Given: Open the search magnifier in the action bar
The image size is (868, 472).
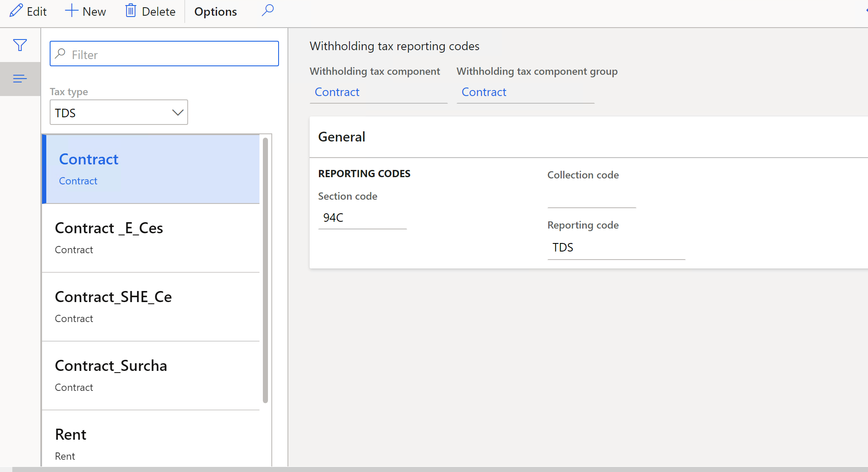Looking at the screenshot, I should click(x=268, y=10).
